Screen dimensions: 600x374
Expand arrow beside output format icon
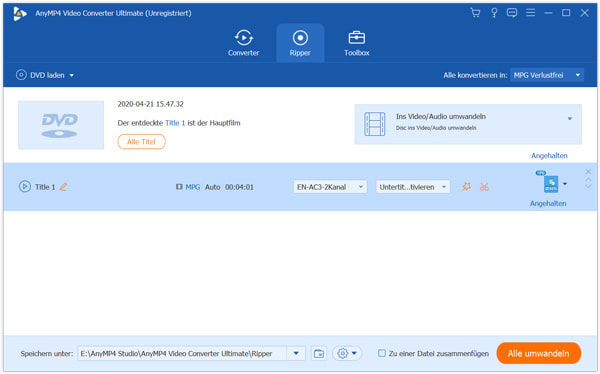pyautogui.click(x=565, y=184)
